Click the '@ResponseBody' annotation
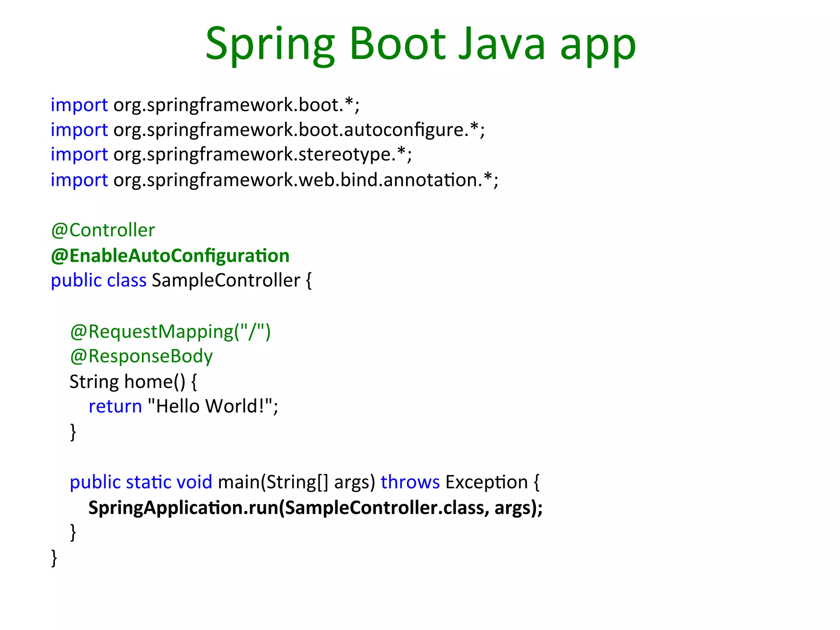 click(x=141, y=356)
